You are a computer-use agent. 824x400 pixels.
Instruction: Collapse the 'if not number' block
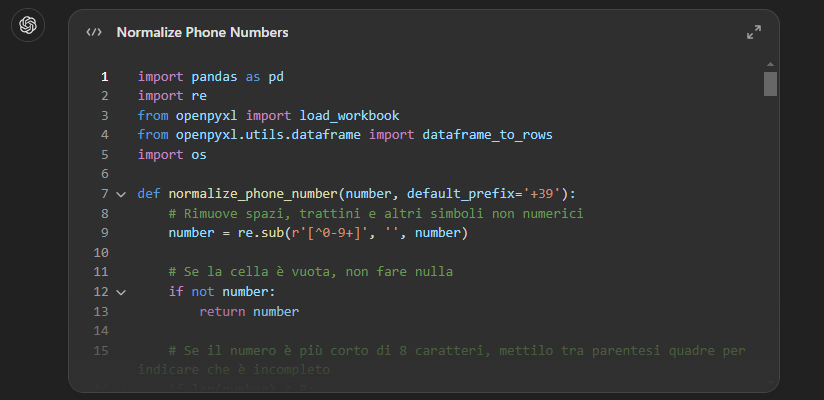pos(121,292)
